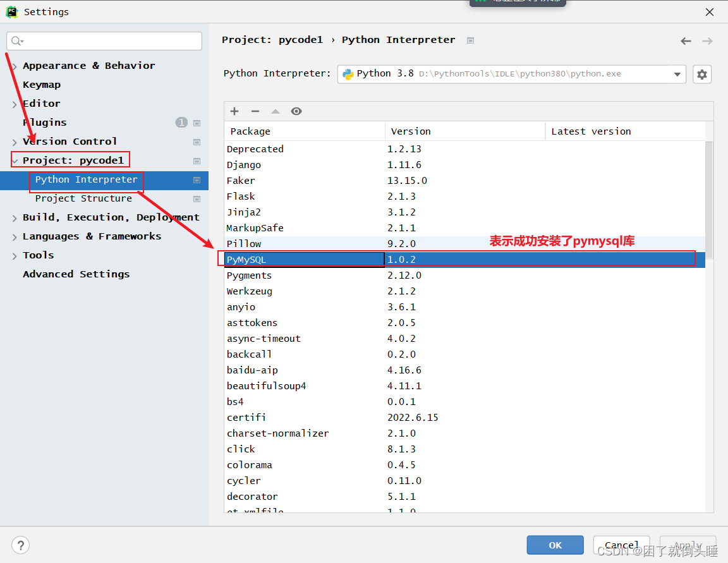The width and height of the screenshot is (728, 563).
Task: Click the search magnifier icon
Action: click(17, 41)
